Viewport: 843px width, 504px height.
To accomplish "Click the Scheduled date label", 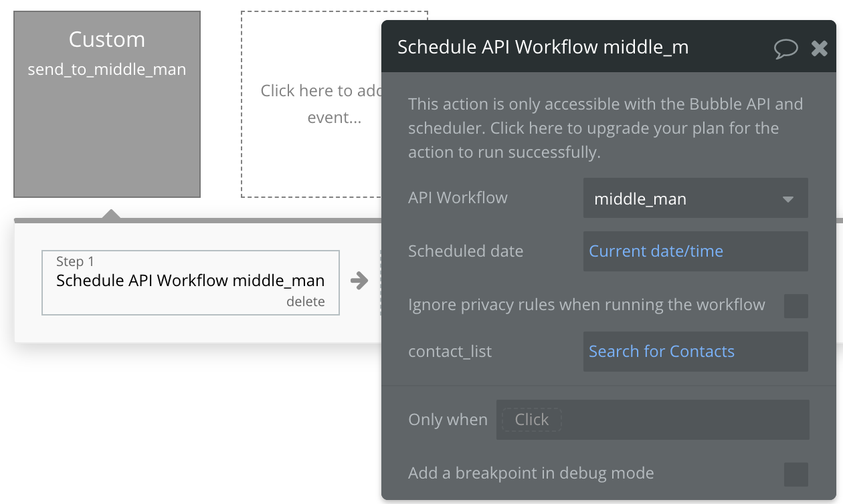I will click(x=466, y=251).
